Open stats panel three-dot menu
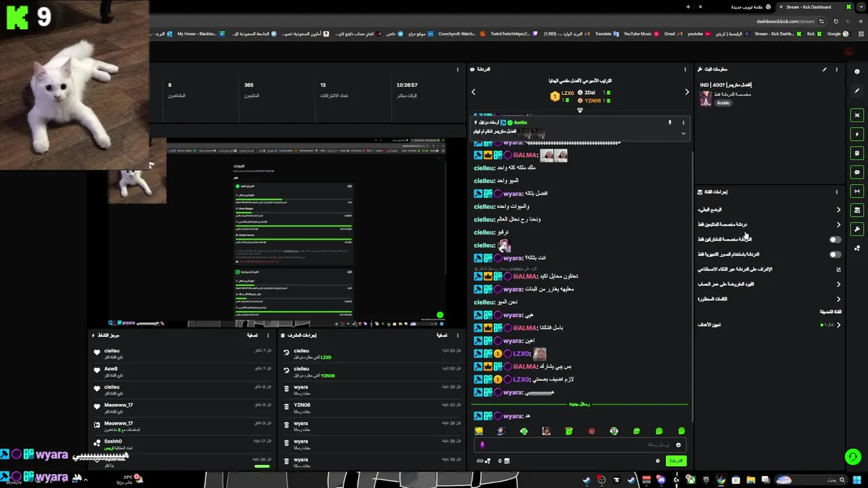The width and height of the screenshot is (868, 488). coord(458,69)
